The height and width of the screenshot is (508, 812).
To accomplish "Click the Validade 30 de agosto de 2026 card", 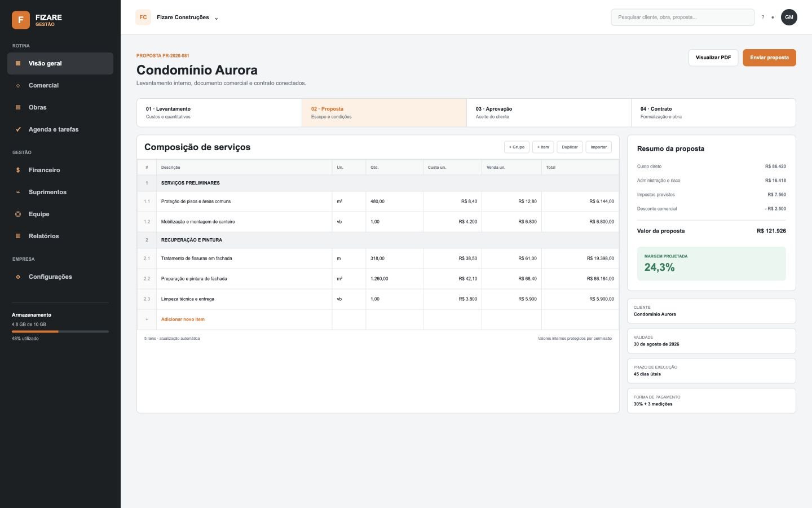I will point(712,341).
